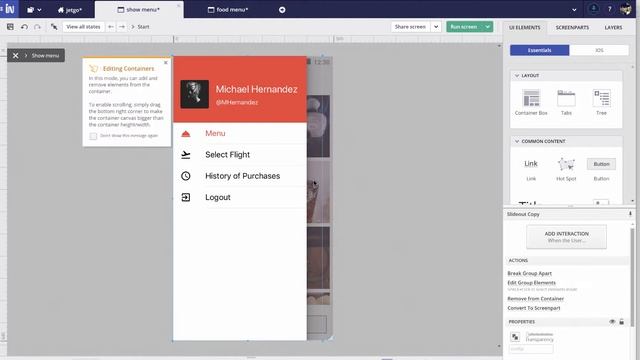Open the UI Elements panel tab
This screenshot has width=640, height=360.
pos(524,27)
